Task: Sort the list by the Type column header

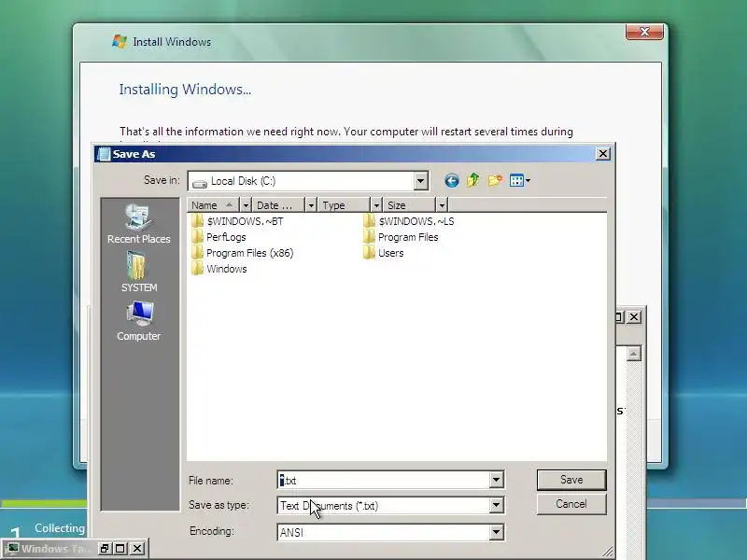Action: click(x=345, y=205)
